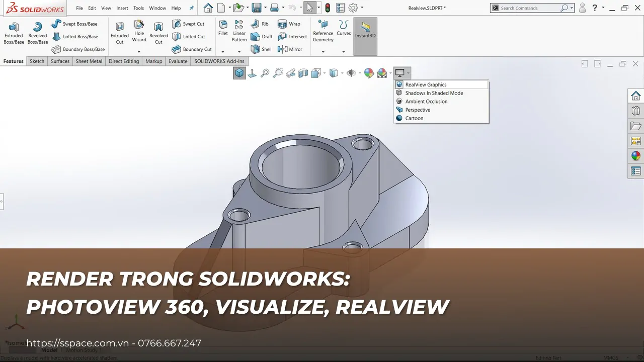This screenshot has height=362, width=644.
Task: Click the Intersect button
Action: point(292,36)
